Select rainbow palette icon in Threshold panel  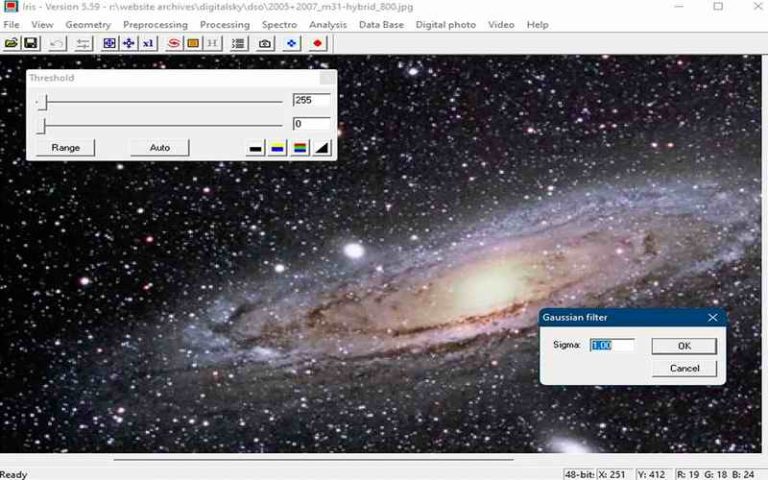(300, 148)
